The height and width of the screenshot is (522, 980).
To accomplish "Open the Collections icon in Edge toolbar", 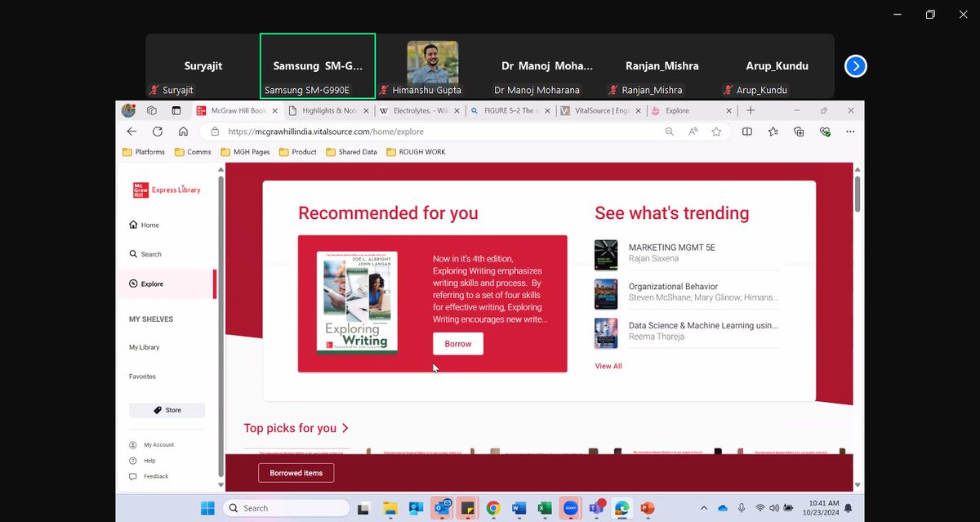I will [x=800, y=132].
